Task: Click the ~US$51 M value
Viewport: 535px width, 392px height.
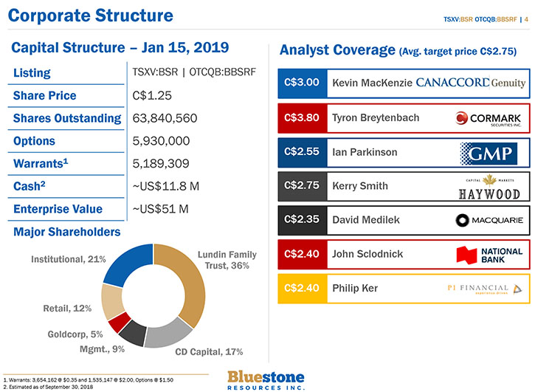Action: tap(160, 209)
